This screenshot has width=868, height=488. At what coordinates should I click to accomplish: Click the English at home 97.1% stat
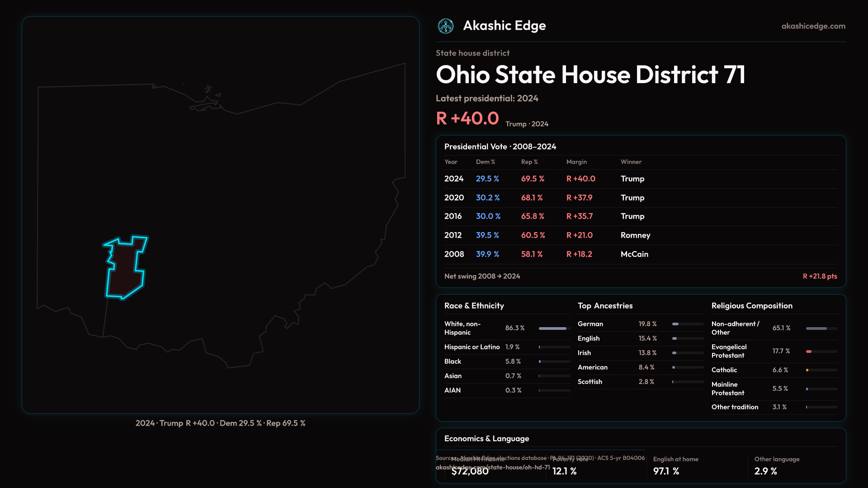point(666,471)
